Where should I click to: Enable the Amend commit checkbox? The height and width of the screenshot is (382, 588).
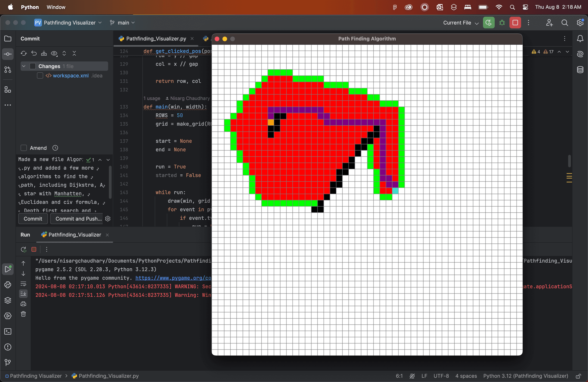tap(24, 148)
